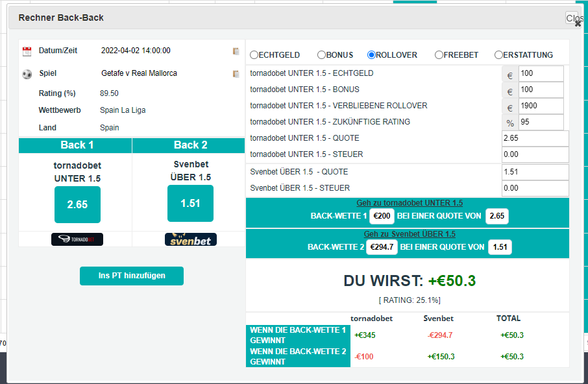
Task: Copy the date 2022-04-02 14:00:00 via clipboard icon
Action: pos(236,51)
